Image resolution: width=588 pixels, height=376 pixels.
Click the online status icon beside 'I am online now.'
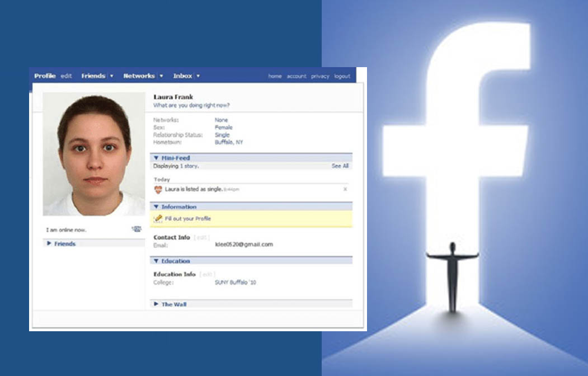[137, 229]
